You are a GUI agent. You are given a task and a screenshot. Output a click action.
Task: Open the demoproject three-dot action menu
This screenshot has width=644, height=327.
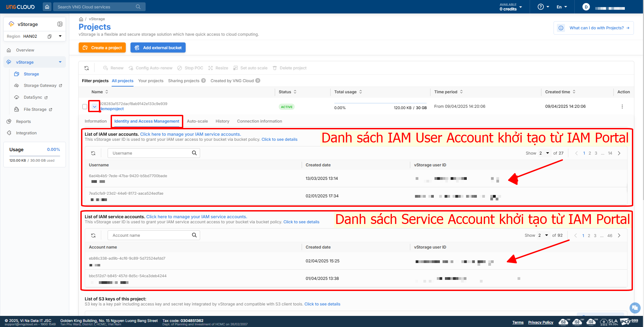[622, 106]
